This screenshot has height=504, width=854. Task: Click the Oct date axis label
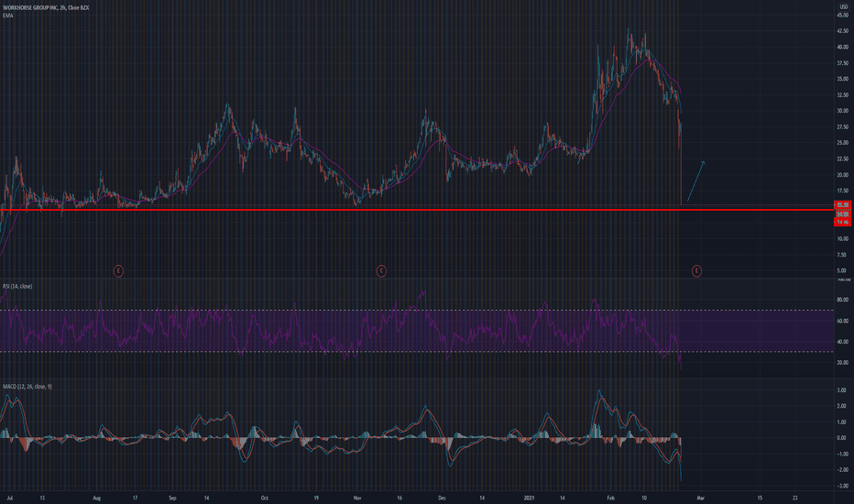point(264,498)
